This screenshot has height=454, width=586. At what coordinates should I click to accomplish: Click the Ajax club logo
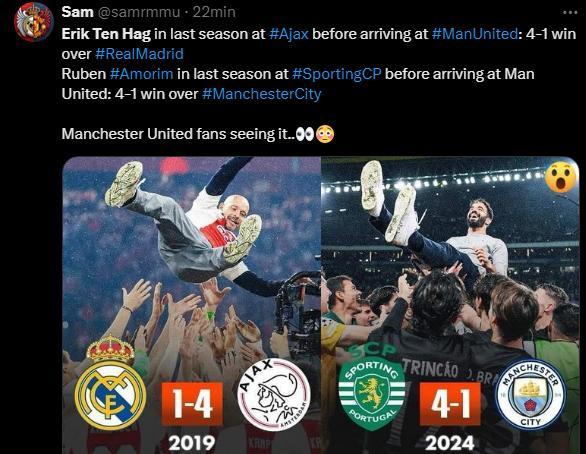tap(274, 395)
